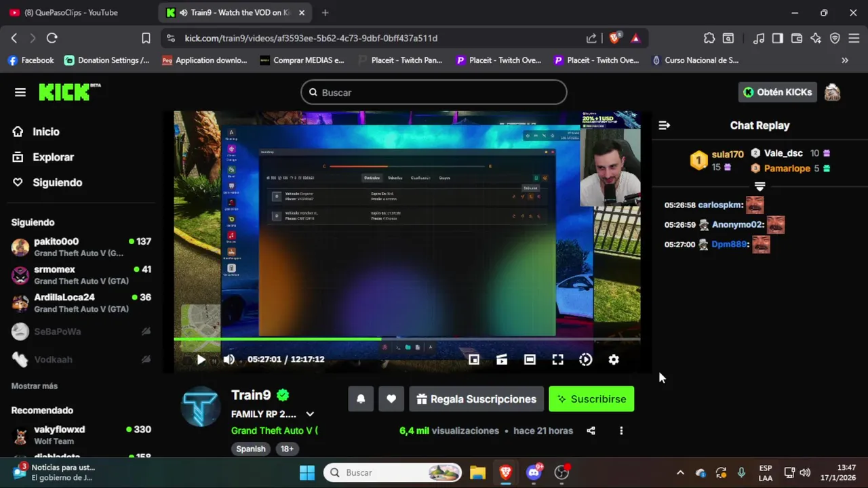Open Brave Shields icon
This screenshot has width=868, height=488.
(614, 38)
